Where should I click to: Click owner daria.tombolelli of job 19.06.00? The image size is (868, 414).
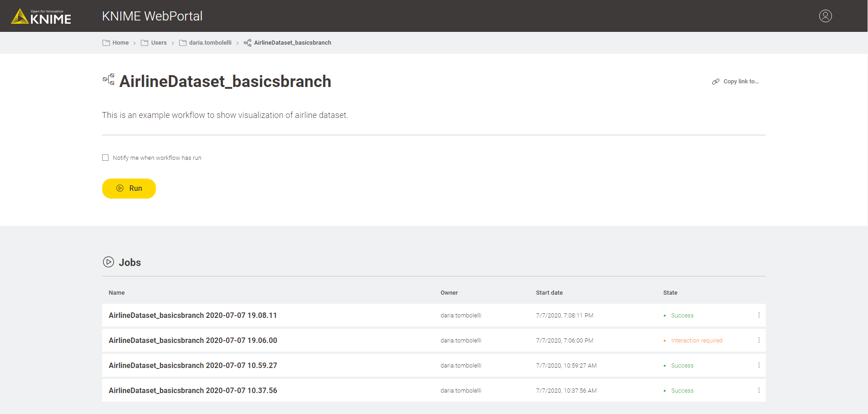[461, 341]
